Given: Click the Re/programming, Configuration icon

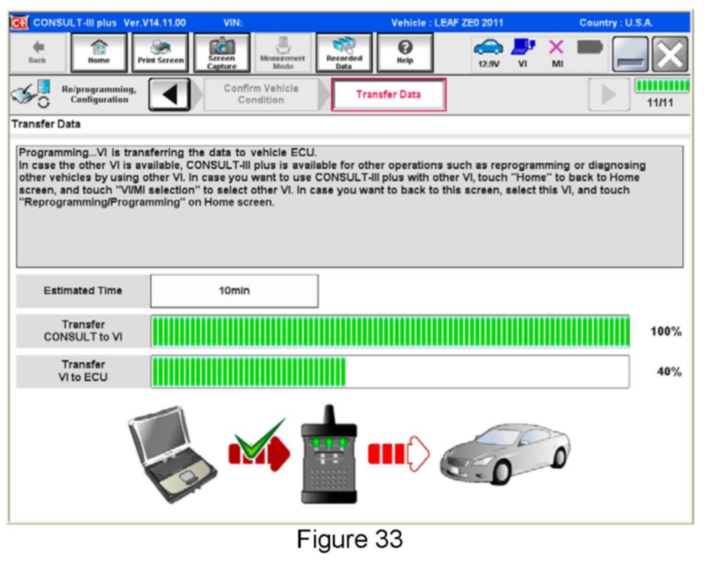Looking at the screenshot, I should [x=31, y=94].
